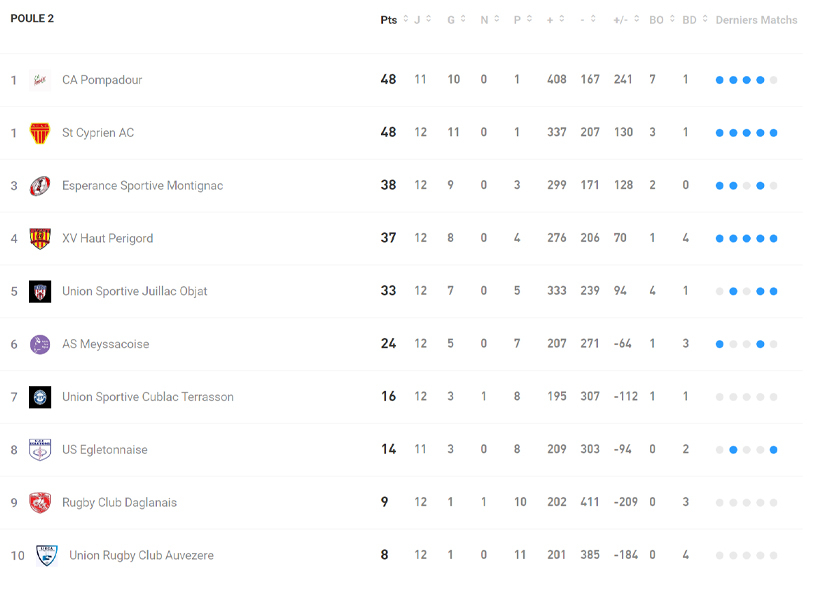Open the Union Rugby Club Auvezere name link

[141, 556]
